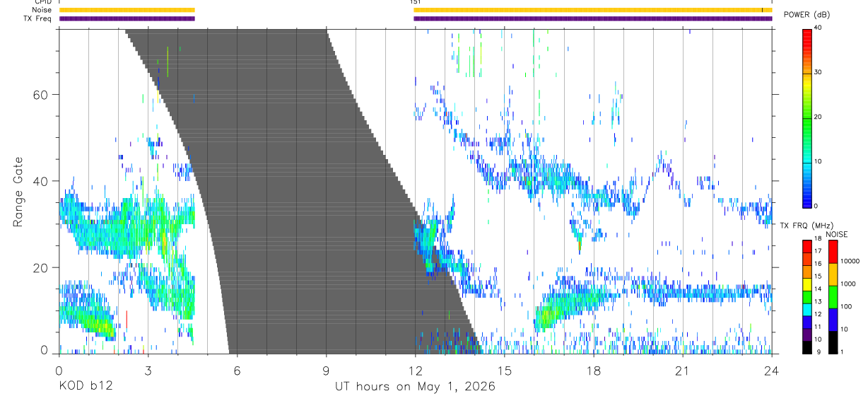Viewport: 868px width, 401px height.
Task: Click the "POWER (dB)" legend title
Action: [807, 15]
